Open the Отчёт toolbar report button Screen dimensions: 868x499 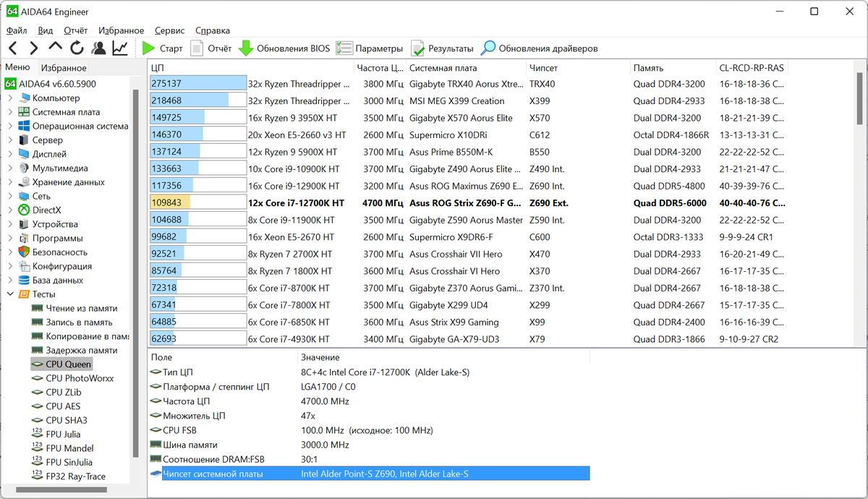[x=210, y=48]
